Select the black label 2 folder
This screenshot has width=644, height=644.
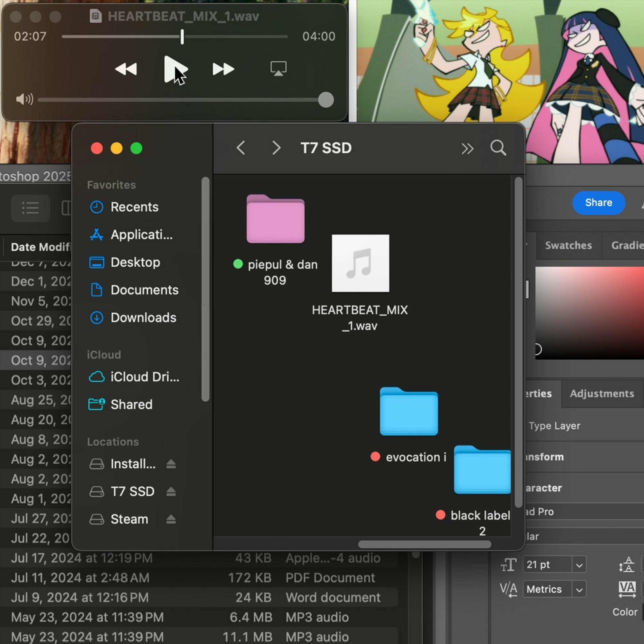coord(482,469)
